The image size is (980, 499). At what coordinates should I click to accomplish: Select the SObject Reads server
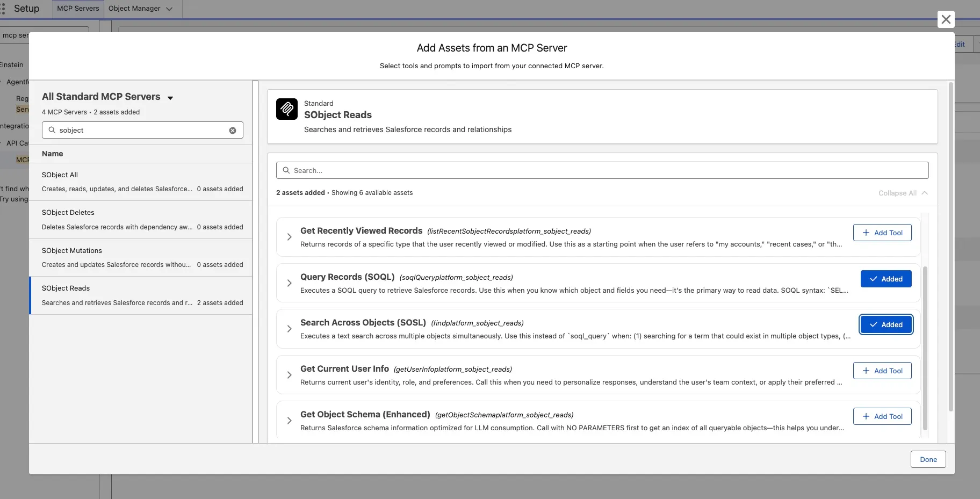[141, 295]
